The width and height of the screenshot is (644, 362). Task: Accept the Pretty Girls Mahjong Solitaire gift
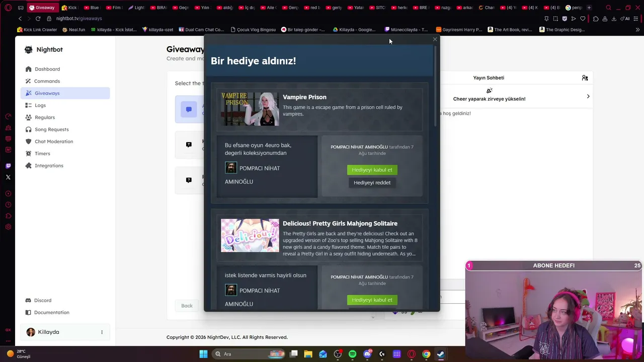(x=372, y=300)
